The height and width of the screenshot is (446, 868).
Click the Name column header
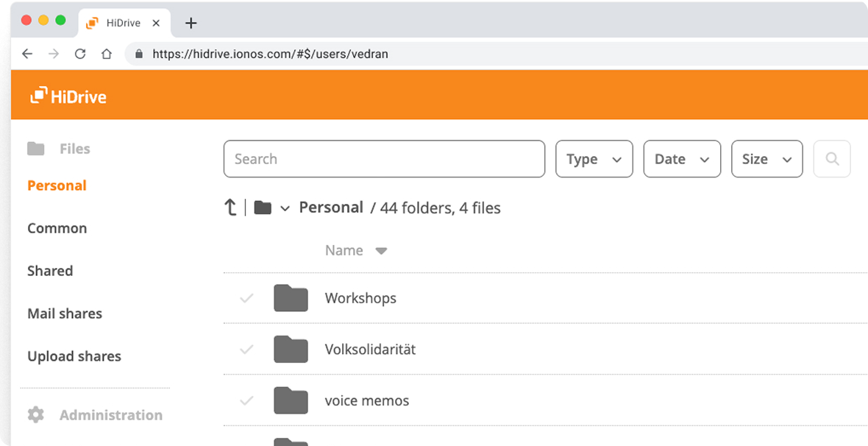tap(344, 250)
